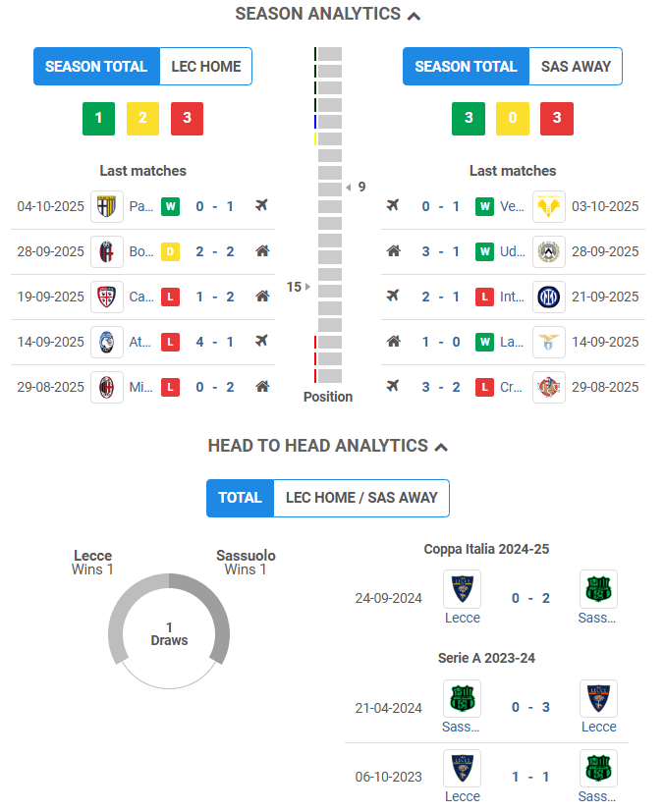Click the Atalanta club crest icon

pos(107,342)
